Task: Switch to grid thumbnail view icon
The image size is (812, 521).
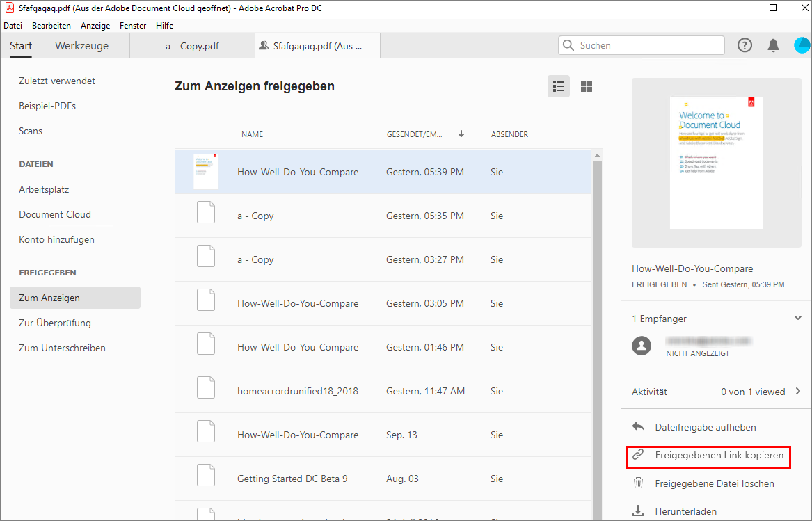Action: (587, 86)
